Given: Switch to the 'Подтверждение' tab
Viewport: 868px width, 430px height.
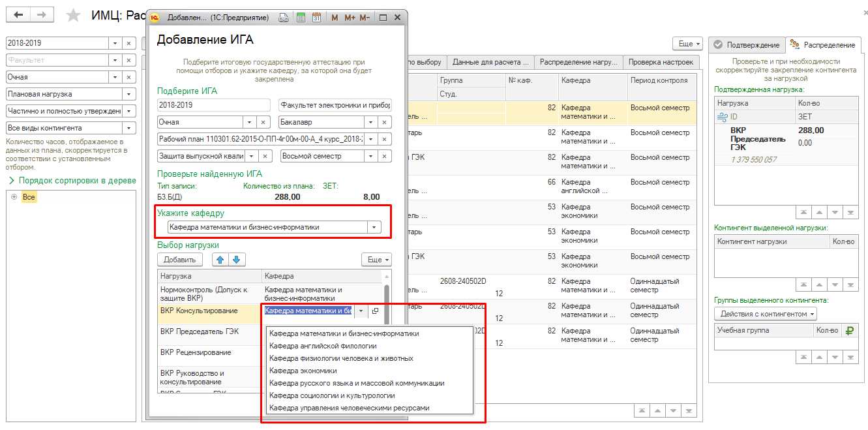Looking at the screenshot, I should [747, 45].
